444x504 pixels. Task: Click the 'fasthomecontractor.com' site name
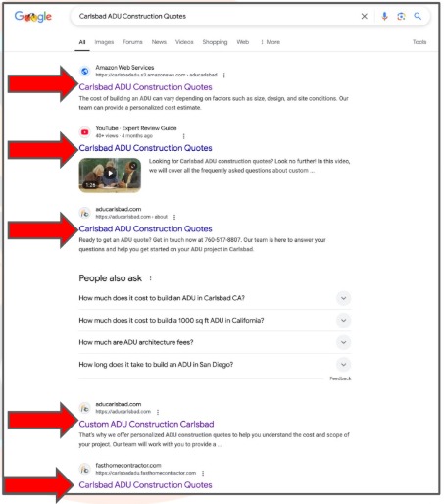click(128, 465)
